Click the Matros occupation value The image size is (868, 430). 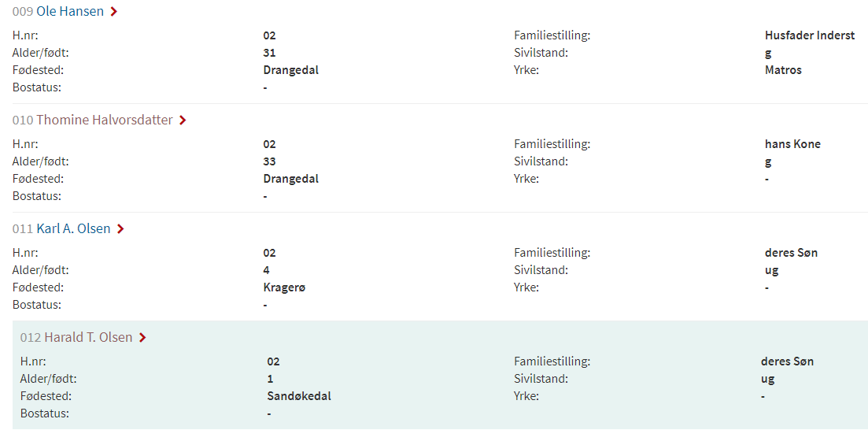pos(783,70)
